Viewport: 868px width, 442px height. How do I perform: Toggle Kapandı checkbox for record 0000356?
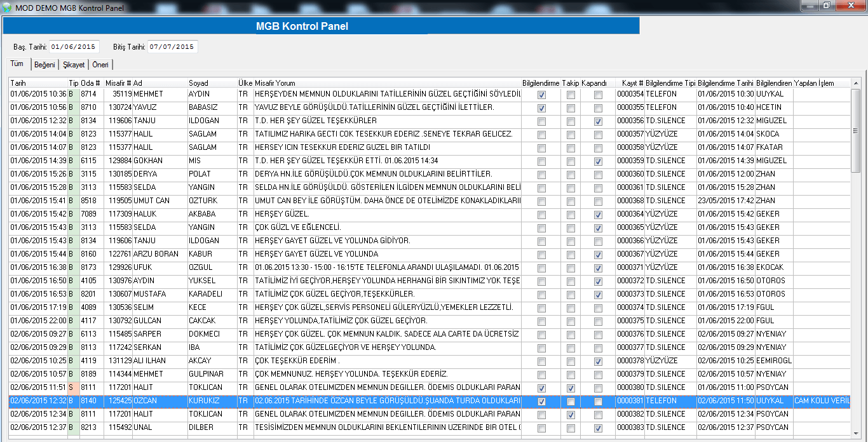[598, 121]
